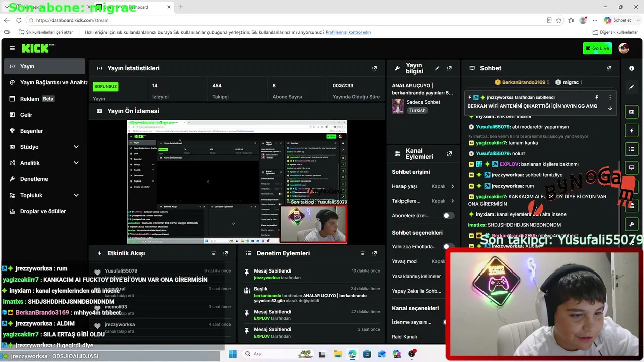Open File Explorer from the taskbar
Screen dimensions: 644x362
click(x=337, y=354)
